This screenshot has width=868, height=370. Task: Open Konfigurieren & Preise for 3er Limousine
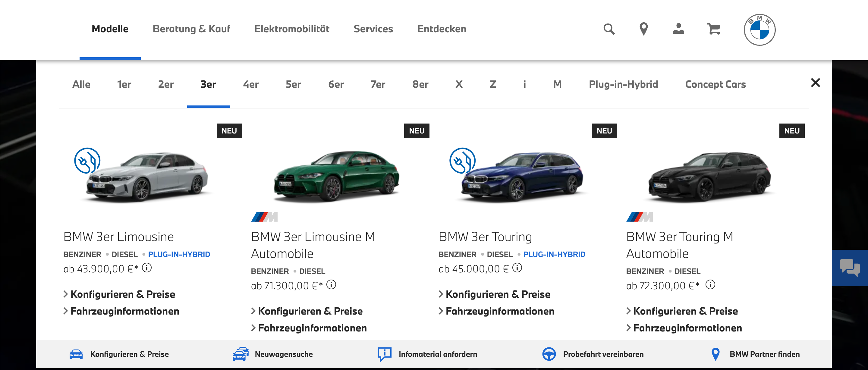[119, 294]
